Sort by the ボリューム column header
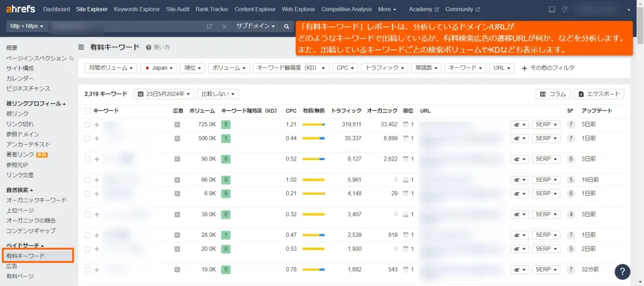Image resolution: width=644 pixels, height=286 pixels. click(x=202, y=111)
